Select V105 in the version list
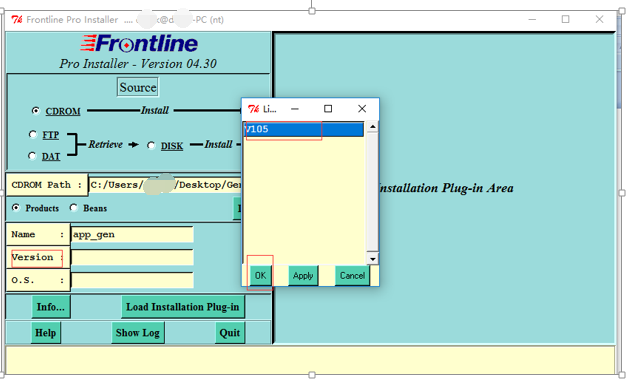 point(304,130)
